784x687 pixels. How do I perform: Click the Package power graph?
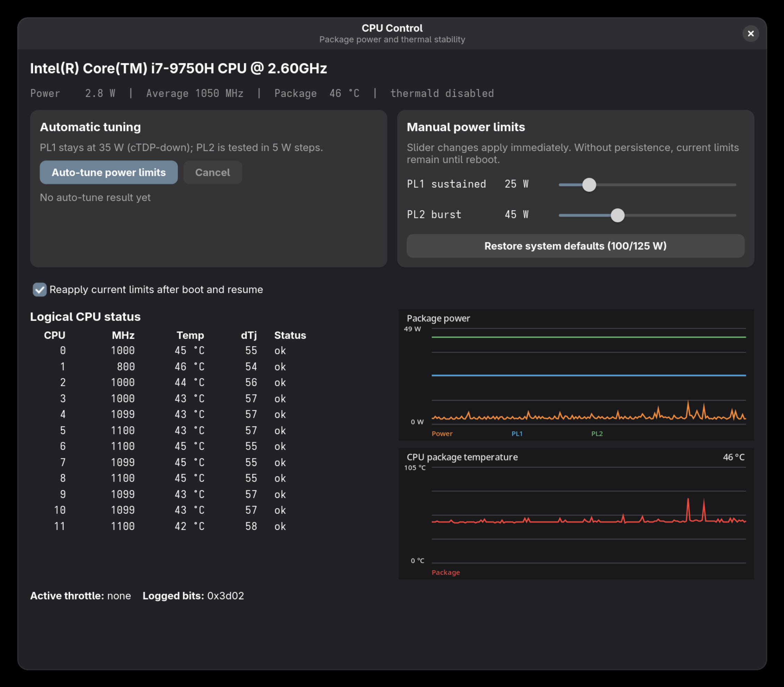point(576,374)
